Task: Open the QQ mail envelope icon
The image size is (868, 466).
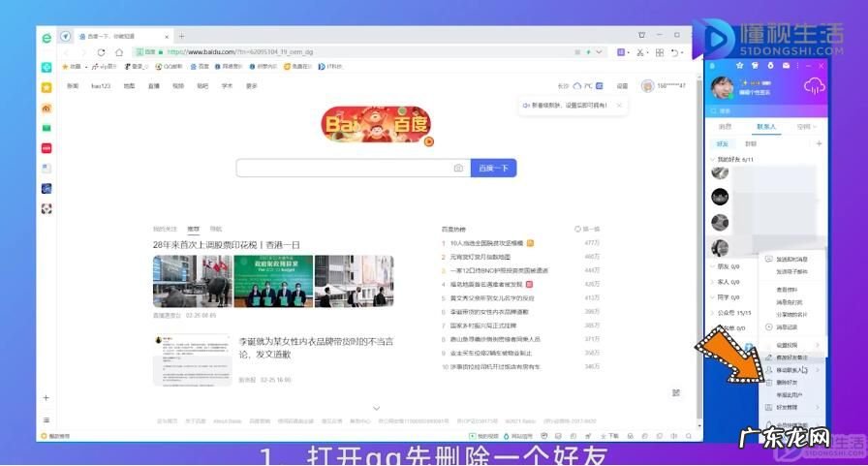Action: tap(786, 65)
